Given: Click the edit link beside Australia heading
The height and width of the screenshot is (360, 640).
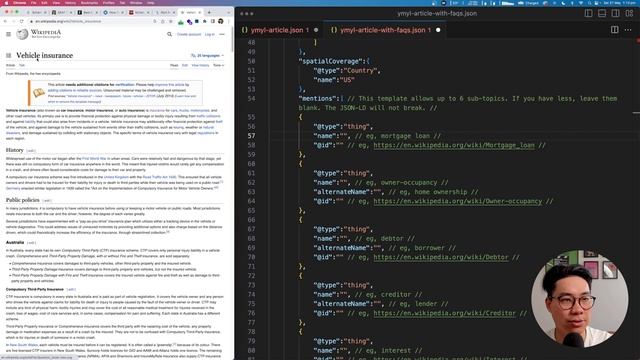Looking at the screenshot, I should 31,243.
